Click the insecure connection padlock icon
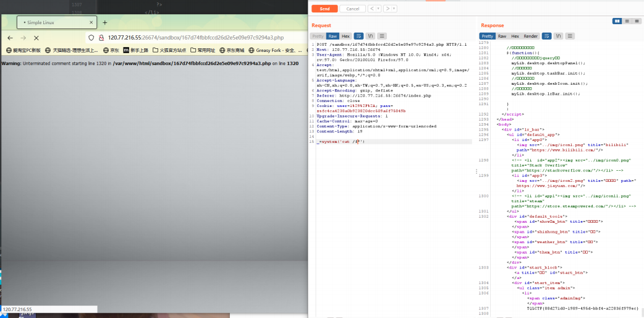 (101, 38)
